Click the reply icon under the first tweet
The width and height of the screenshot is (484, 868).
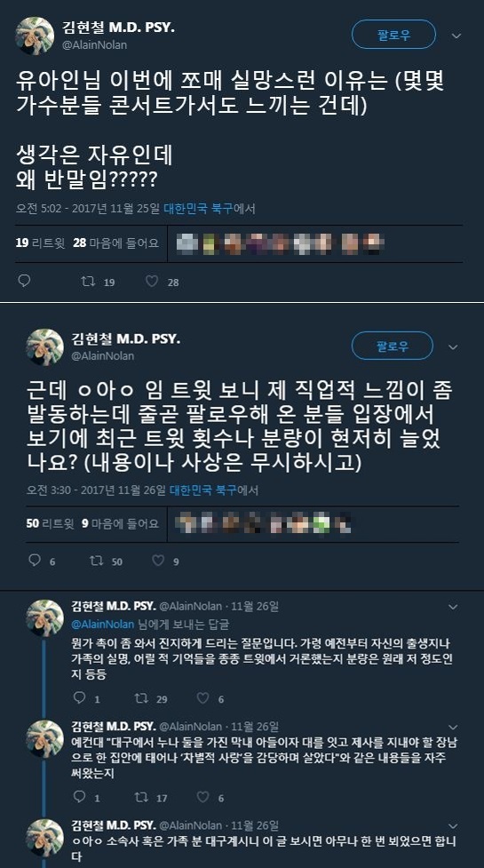coord(24,282)
